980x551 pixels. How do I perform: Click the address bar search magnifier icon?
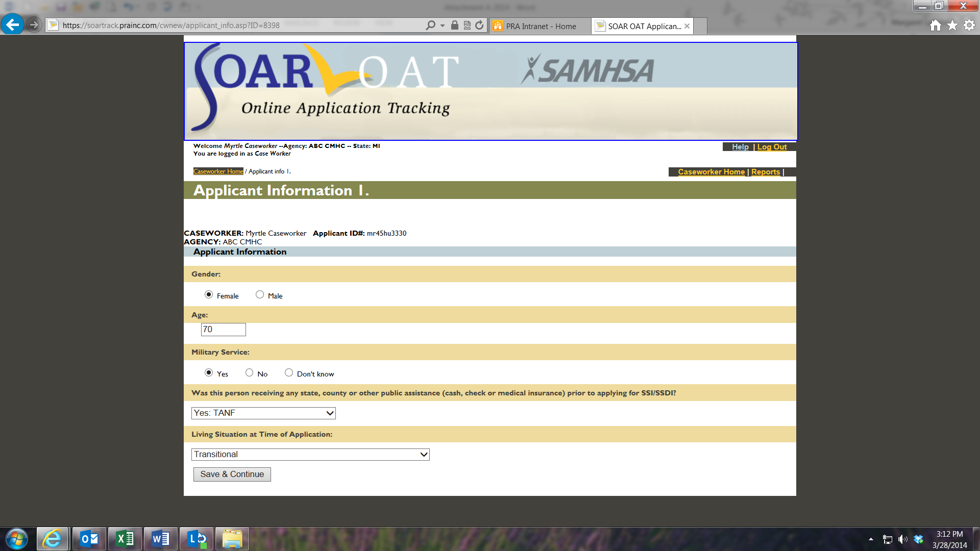[x=430, y=26]
